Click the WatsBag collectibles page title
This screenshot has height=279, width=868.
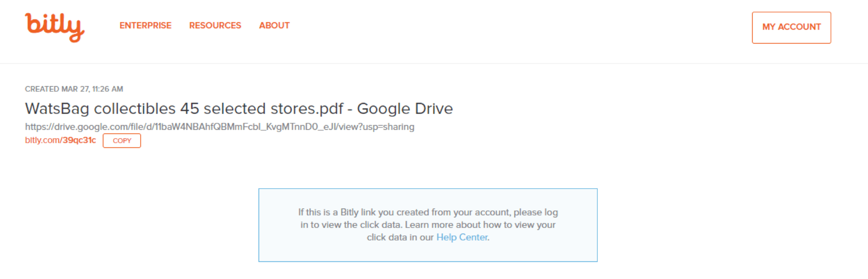pyautogui.click(x=239, y=108)
